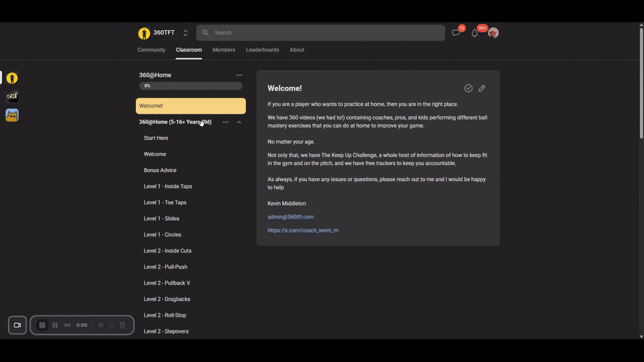Screen dimensions: 644x362
Task: Open the chat messages icon
Action: click(456, 33)
